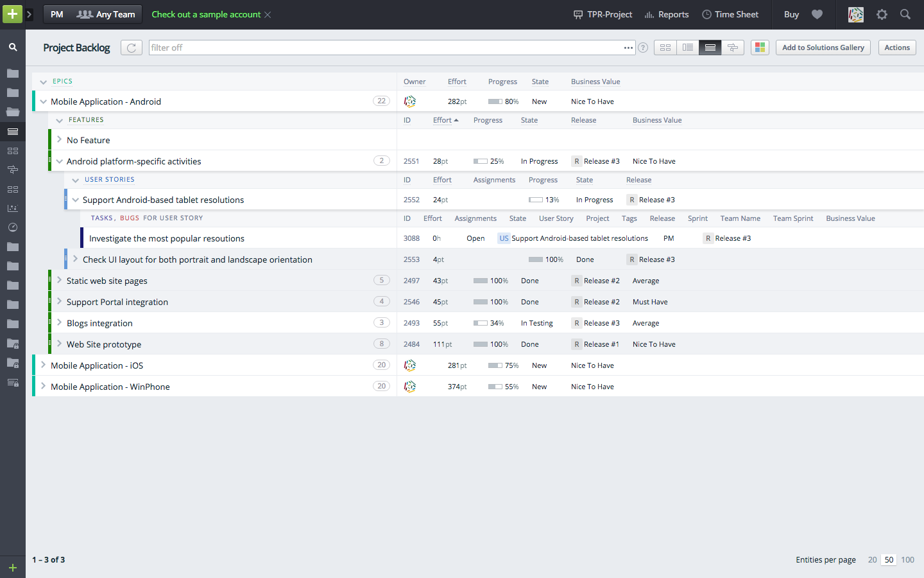
Task: Open the Time Sheet
Action: click(730, 14)
